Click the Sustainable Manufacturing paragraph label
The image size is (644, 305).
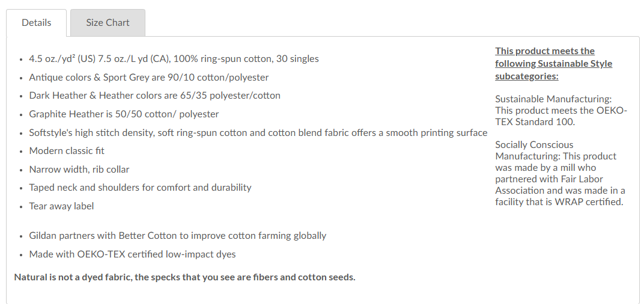(x=553, y=99)
